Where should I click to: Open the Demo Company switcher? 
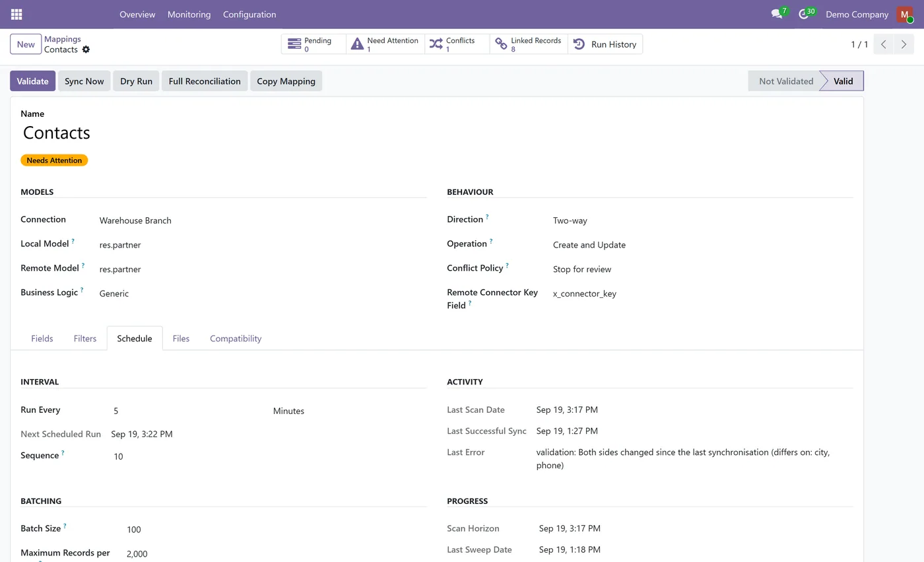click(x=857, y=14)
